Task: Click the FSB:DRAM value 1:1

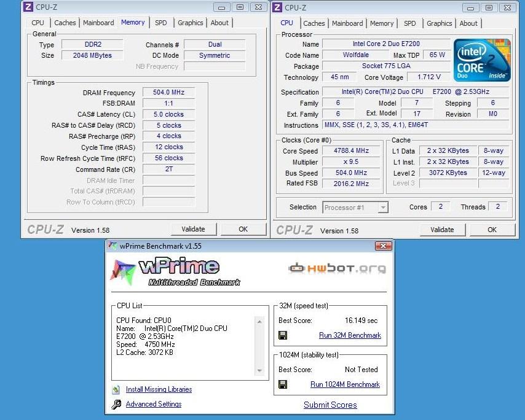Action: click(168, 103)
